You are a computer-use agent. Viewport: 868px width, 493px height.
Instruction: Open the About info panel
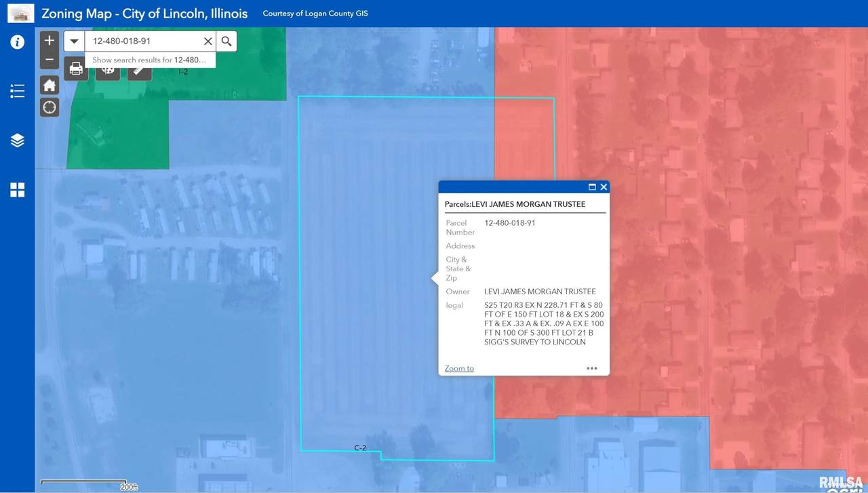point(18,42)
